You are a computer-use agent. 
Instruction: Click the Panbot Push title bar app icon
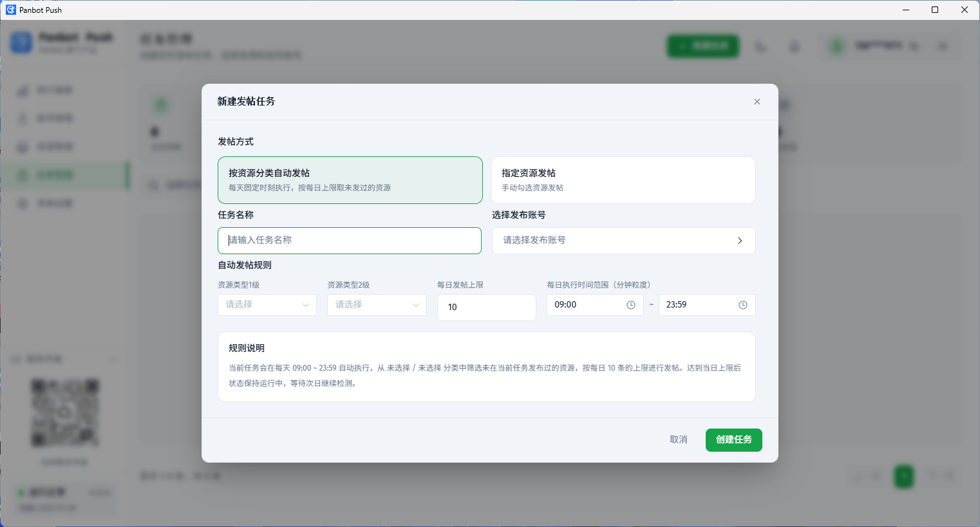pyautogui.click(x=11, y=10)
